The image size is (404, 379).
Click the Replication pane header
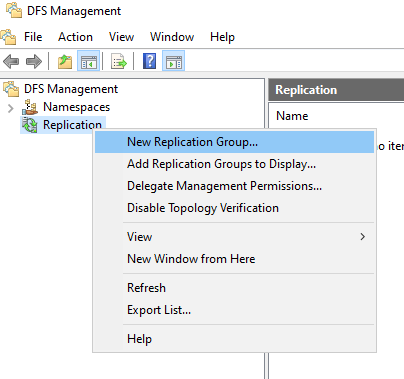(x=336, y=90)
